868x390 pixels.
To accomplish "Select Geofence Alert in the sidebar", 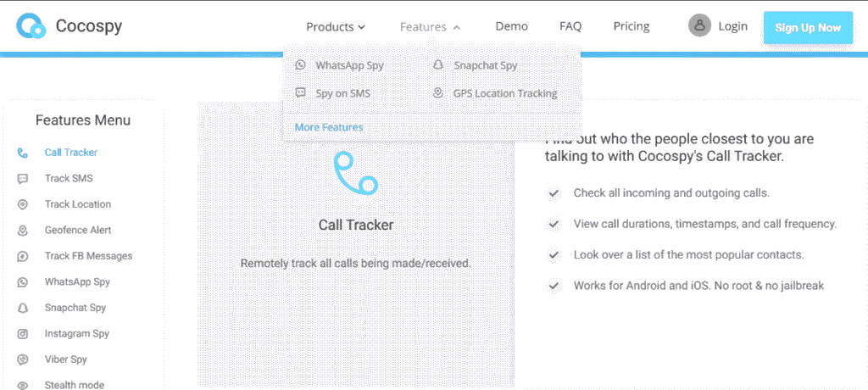I will click(x=78, y=230).
